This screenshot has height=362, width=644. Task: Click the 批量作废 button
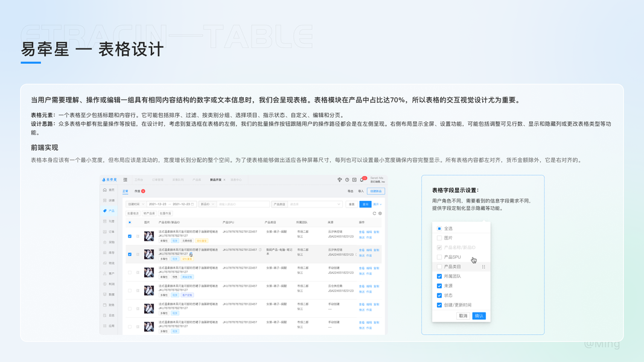(165, 214)
